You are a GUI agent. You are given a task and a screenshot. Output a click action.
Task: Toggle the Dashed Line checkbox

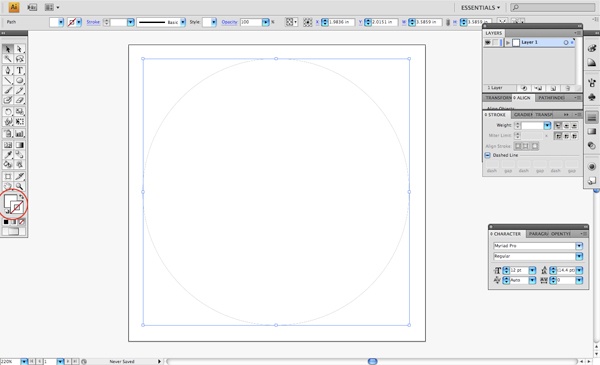pos(488,155)
